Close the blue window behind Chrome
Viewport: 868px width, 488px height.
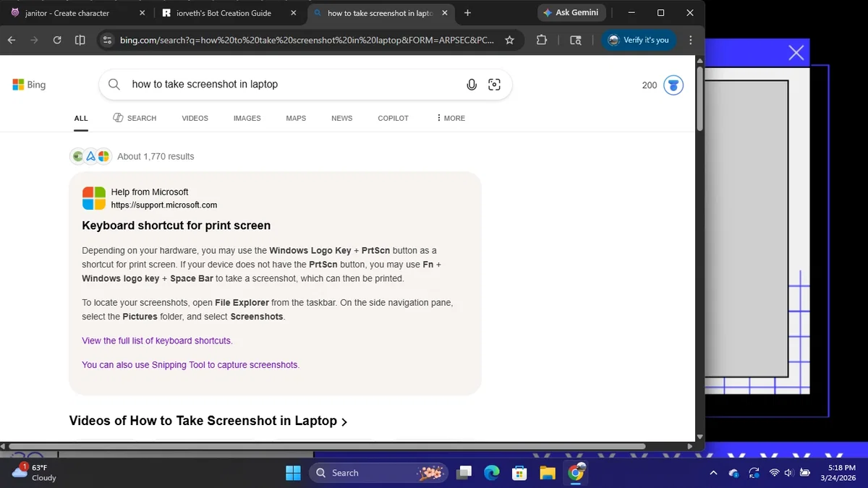click(x=796, y=53)
